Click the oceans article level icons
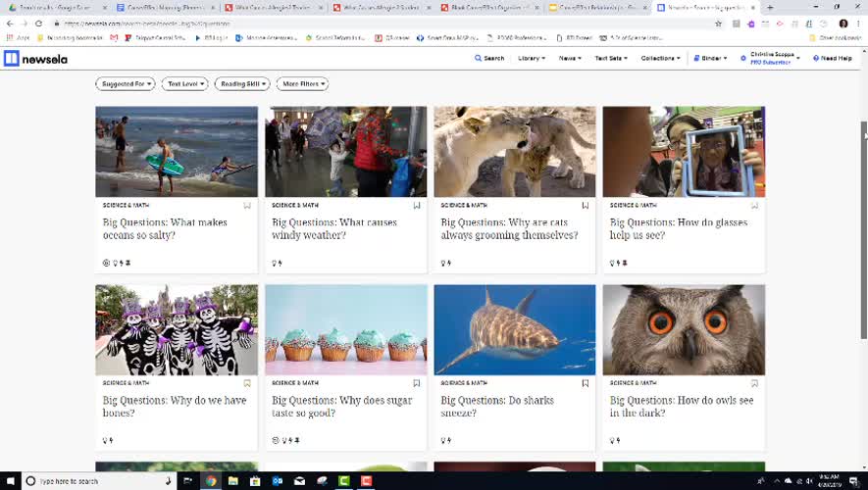The height and width of the screenshot is (490, 868). pos(117,264)
